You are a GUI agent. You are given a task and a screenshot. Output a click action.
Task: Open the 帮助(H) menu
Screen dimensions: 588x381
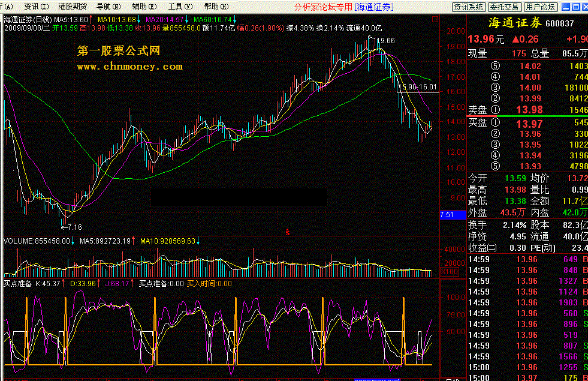(x=216, y=7)
